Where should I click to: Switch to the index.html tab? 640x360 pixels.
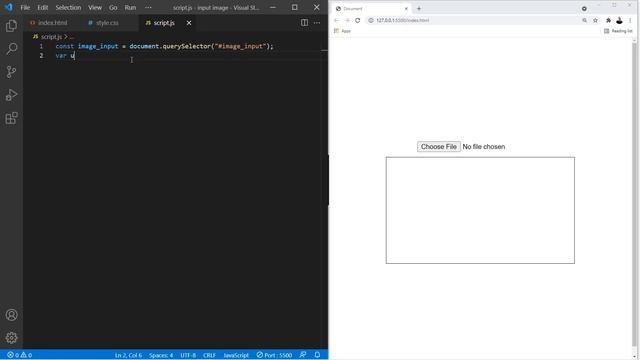[x=49, y=23]
